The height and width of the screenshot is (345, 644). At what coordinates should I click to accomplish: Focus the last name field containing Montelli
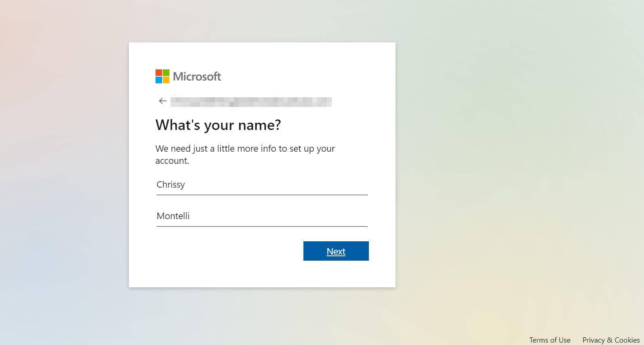tap(262, 216)
